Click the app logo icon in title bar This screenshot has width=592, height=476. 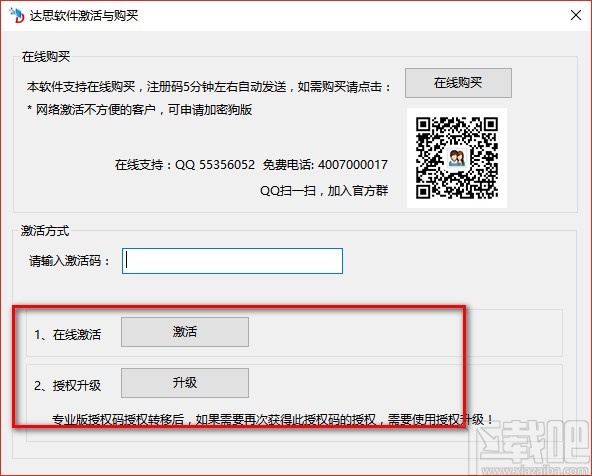pyautogui.click(x=16, y=15)
